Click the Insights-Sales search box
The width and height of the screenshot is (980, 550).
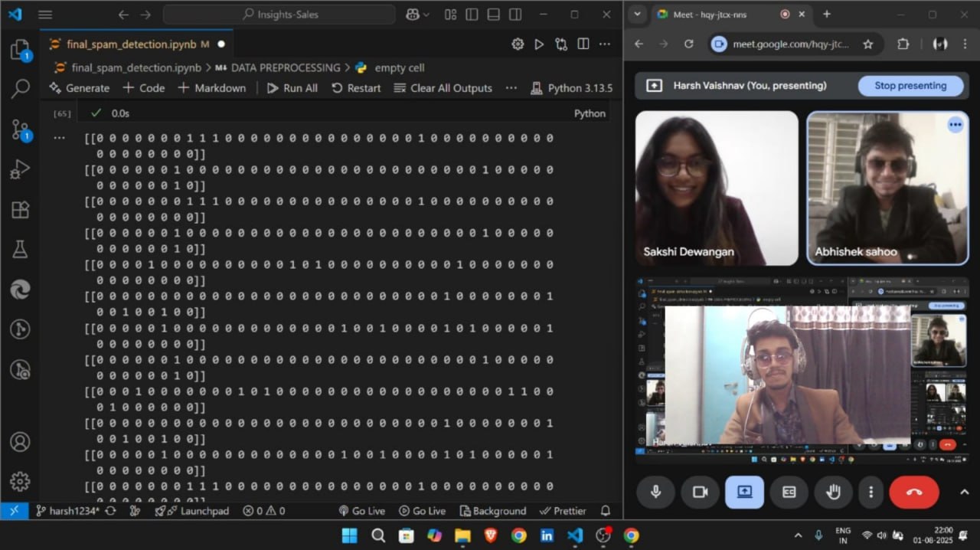coord(279,15)
